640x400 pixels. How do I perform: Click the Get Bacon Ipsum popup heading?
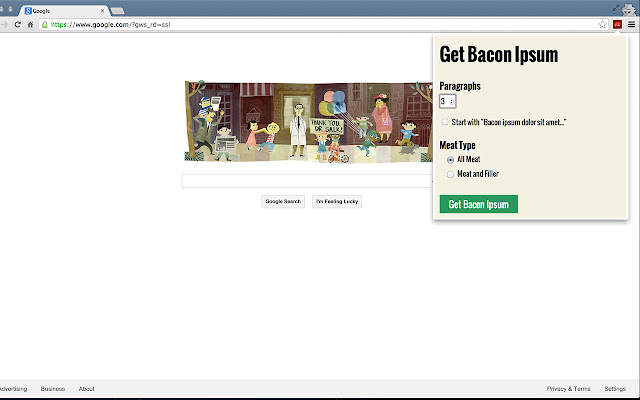tap(499, 55)
